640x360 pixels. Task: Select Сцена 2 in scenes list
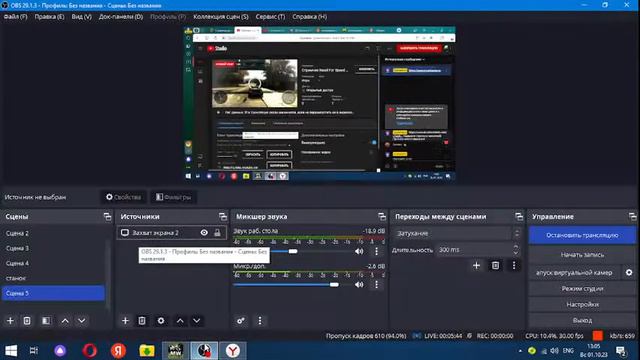tap(53, 233)
